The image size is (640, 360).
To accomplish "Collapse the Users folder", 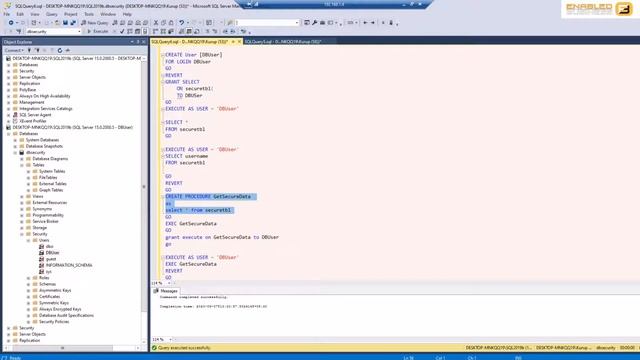I will point(29,240).
